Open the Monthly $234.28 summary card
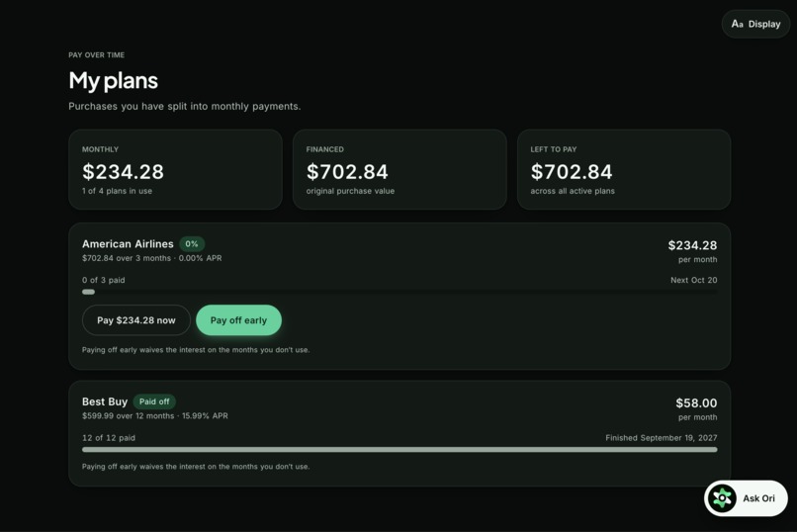The height and width of the screenshot is (532, 797). [175, 169]
